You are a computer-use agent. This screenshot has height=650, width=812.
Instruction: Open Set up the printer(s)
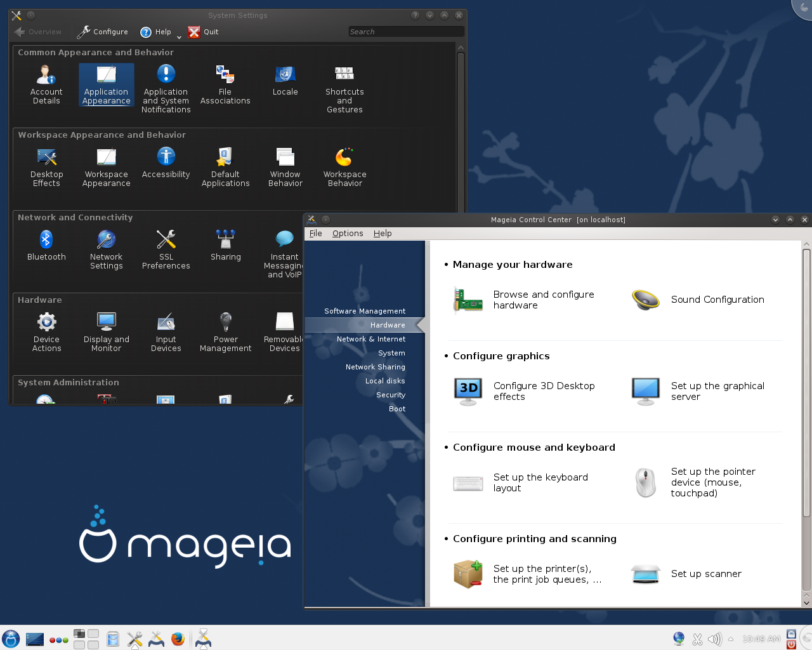(x=528, y=574)
